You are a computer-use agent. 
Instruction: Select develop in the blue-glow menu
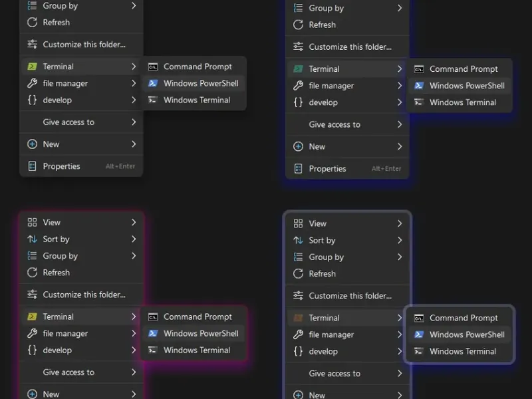tap(347, 102)
